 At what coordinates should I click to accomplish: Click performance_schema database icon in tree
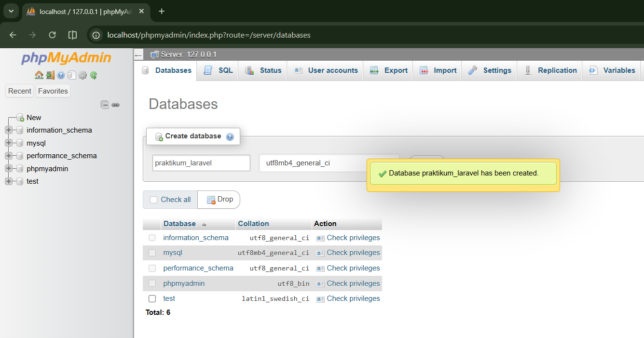pyautogui.click(x=20, y=156)
